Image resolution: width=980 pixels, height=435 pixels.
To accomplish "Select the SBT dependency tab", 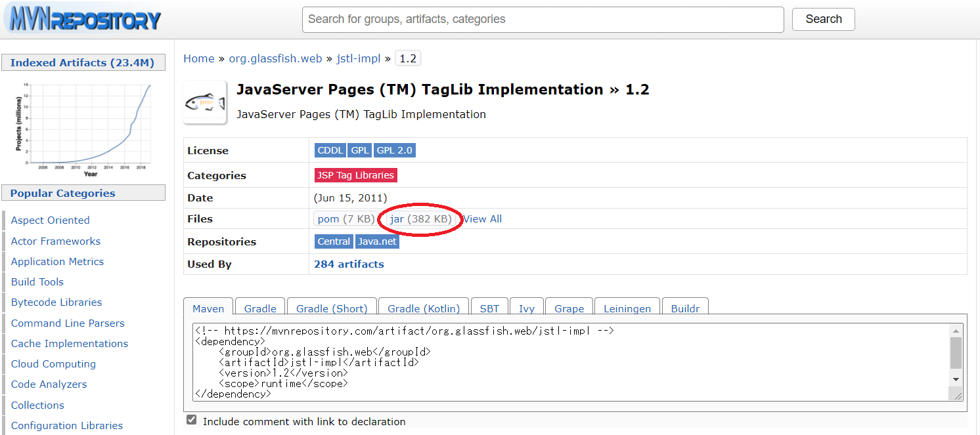I will 489,308.
